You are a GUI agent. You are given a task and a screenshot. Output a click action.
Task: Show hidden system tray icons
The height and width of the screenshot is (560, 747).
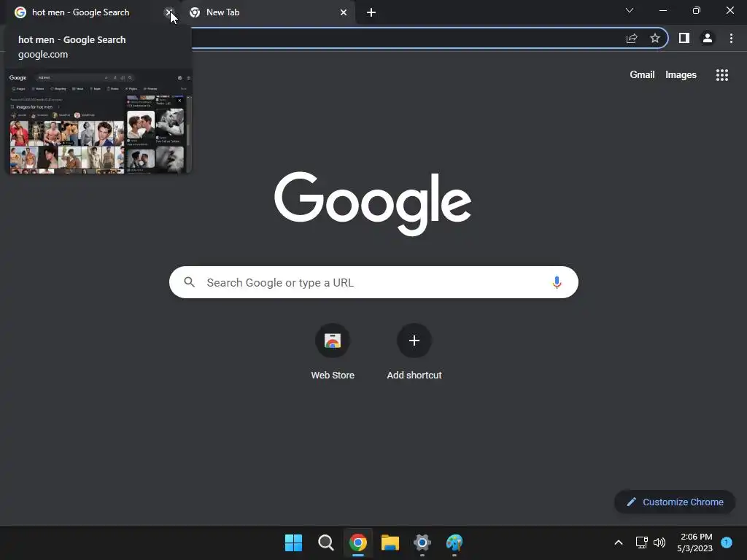click(619, 542)
